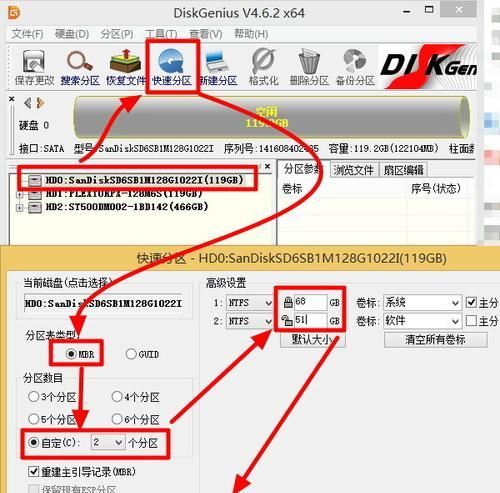Screen dimensions: 500x493
Task: Go to previous disk with left arrow
Action: point(28,103)
